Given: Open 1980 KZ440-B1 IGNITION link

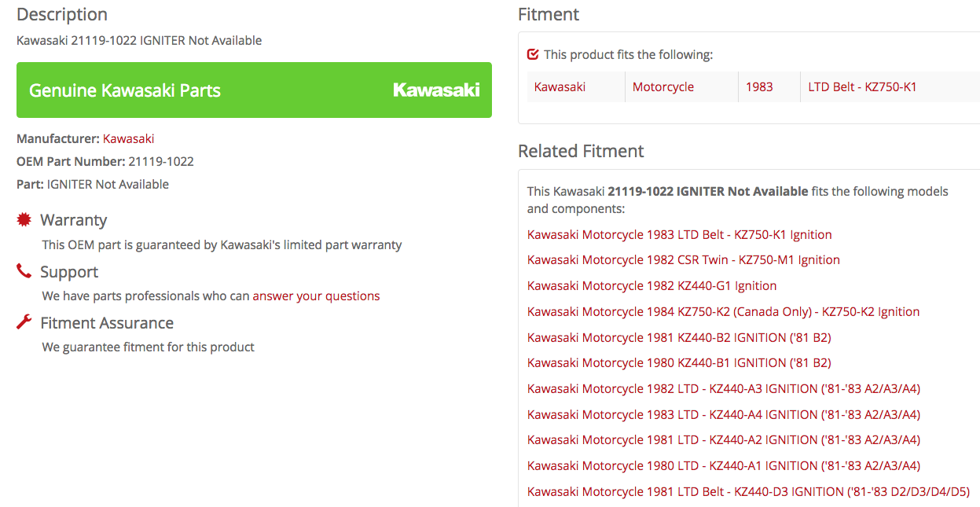Looking at the screenshot, I should tap(679, 363).
